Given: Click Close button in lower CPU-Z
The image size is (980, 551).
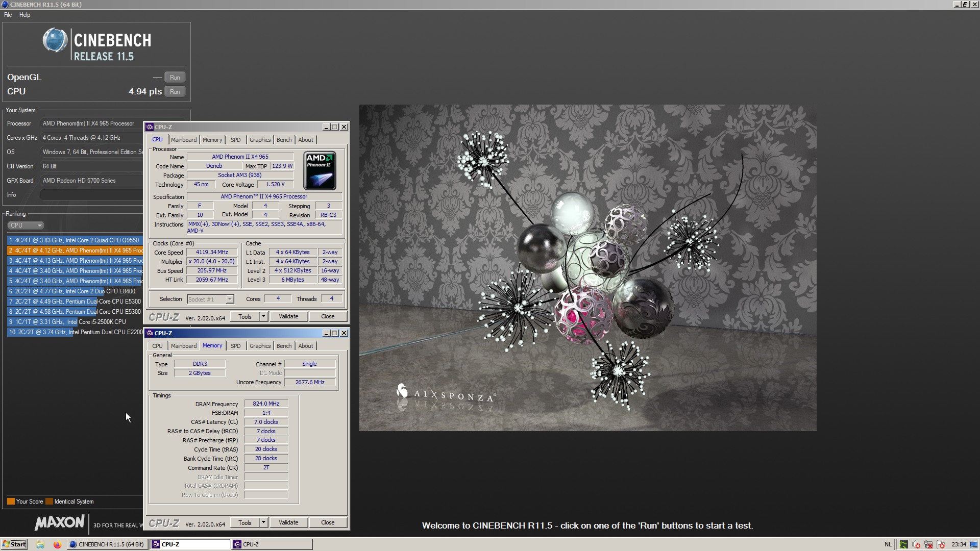Looking at the screenshot, I should (328, 522).
